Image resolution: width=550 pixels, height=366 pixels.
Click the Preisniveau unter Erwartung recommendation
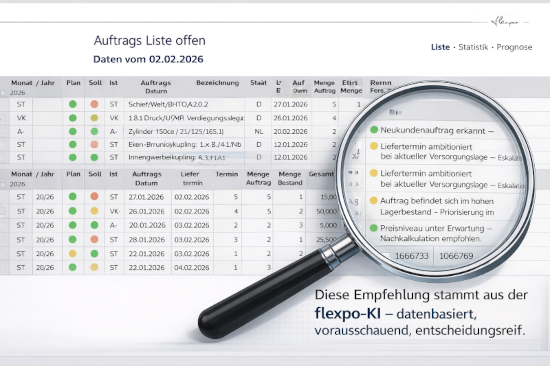(436, 233)
